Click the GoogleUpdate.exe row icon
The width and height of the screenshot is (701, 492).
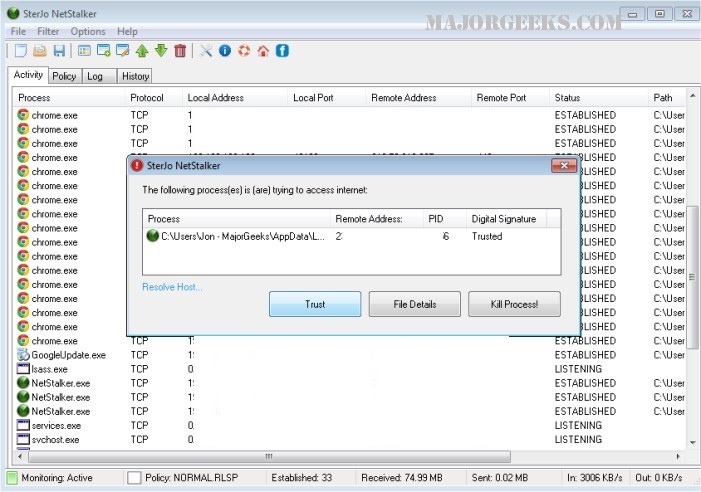click(x=23, y=355)
